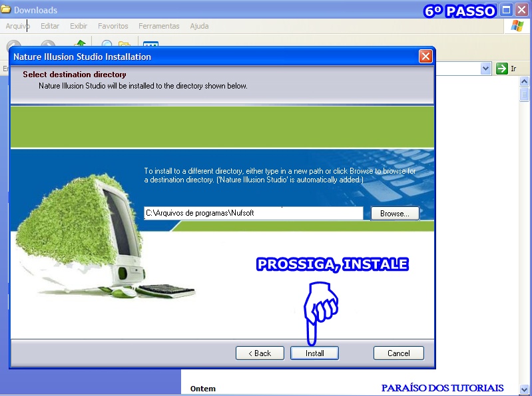The height and width of the screenshot is (396, 532).
Task: Expand the address bar dropdown arrow
Action: point(486,69)
